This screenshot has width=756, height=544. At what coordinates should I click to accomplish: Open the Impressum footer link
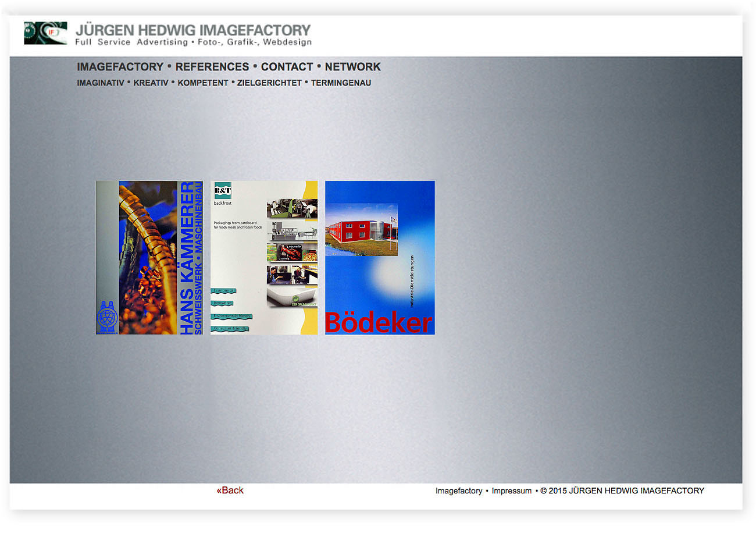coord(511,491)
